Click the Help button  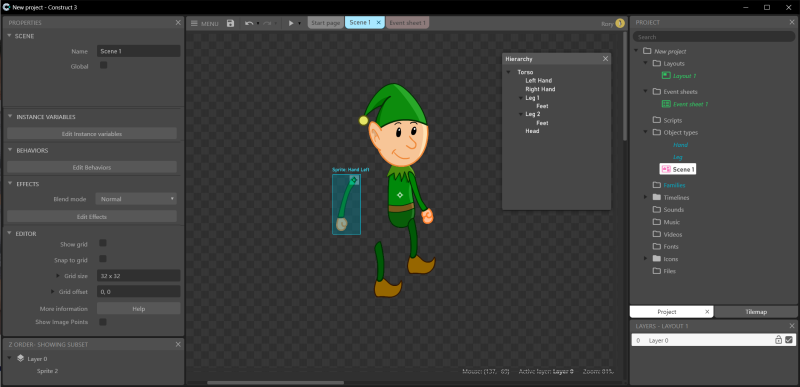click(x=139, y=308)
